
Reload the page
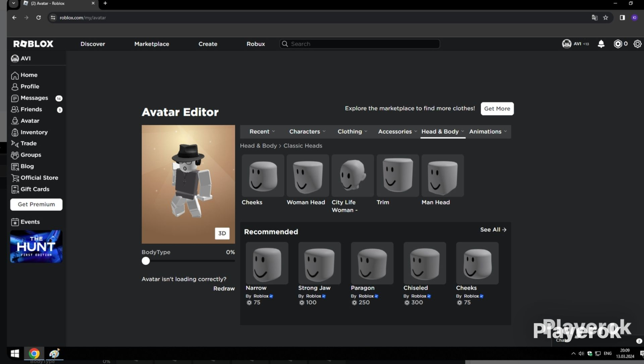click(38, 17)
